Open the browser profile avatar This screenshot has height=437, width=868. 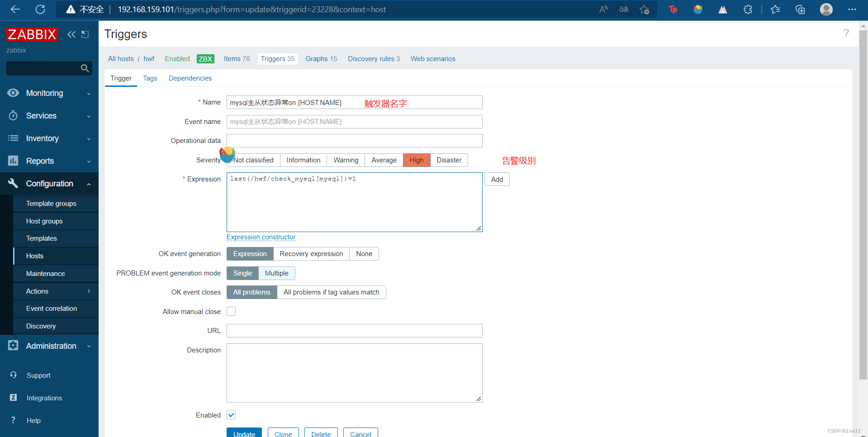pos(826,9)
